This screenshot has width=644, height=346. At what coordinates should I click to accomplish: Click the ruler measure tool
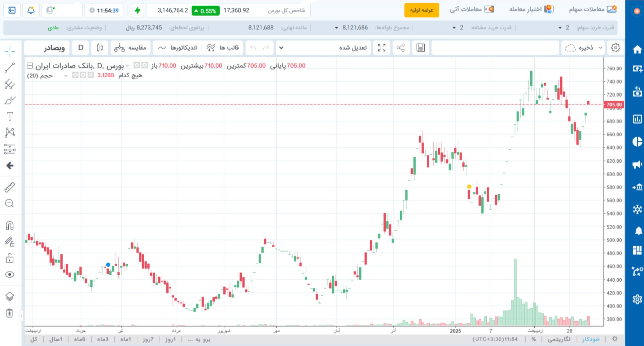(x=10, y=187)
